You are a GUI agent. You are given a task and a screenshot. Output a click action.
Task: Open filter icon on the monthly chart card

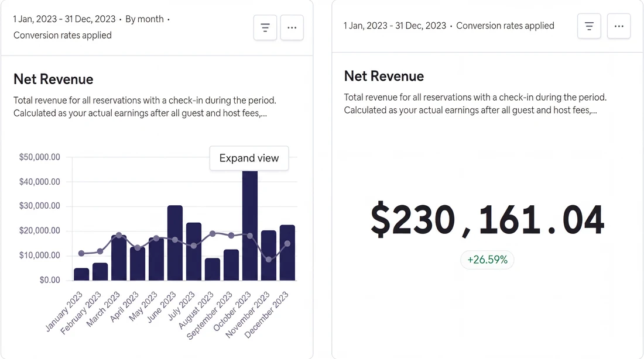265,27
